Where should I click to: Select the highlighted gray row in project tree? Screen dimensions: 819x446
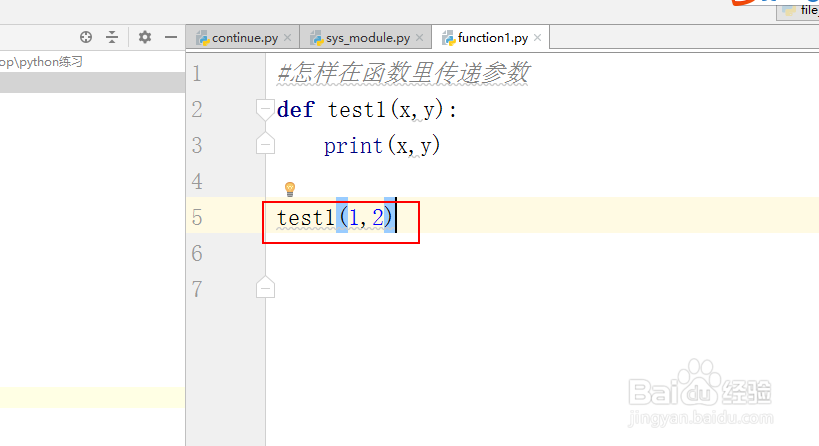(92, 83)
